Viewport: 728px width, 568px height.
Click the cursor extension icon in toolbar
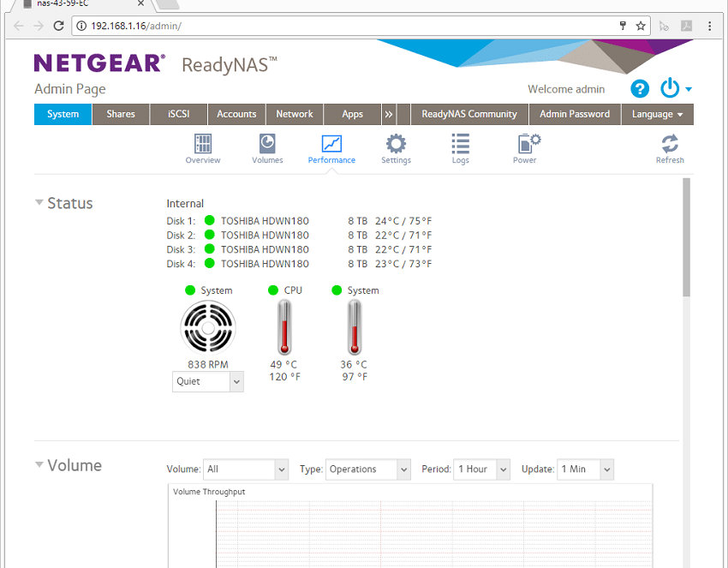pyautogui.click(x=664, y=26)
